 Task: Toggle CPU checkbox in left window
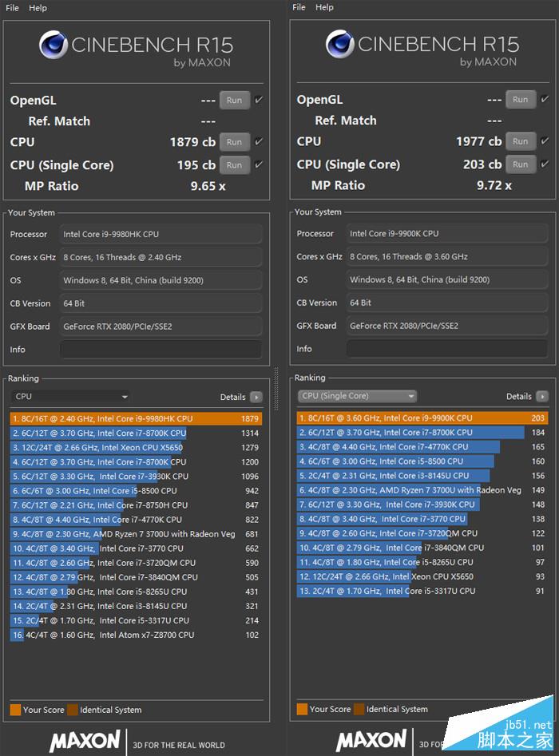pyautogui.click(x=259, y=141)
